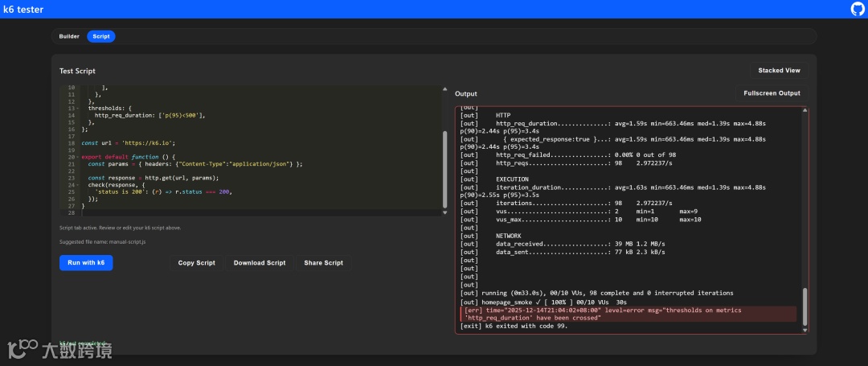Open Fullscreen Output
This screenshot has width=868, height=366.
[772, 93]
